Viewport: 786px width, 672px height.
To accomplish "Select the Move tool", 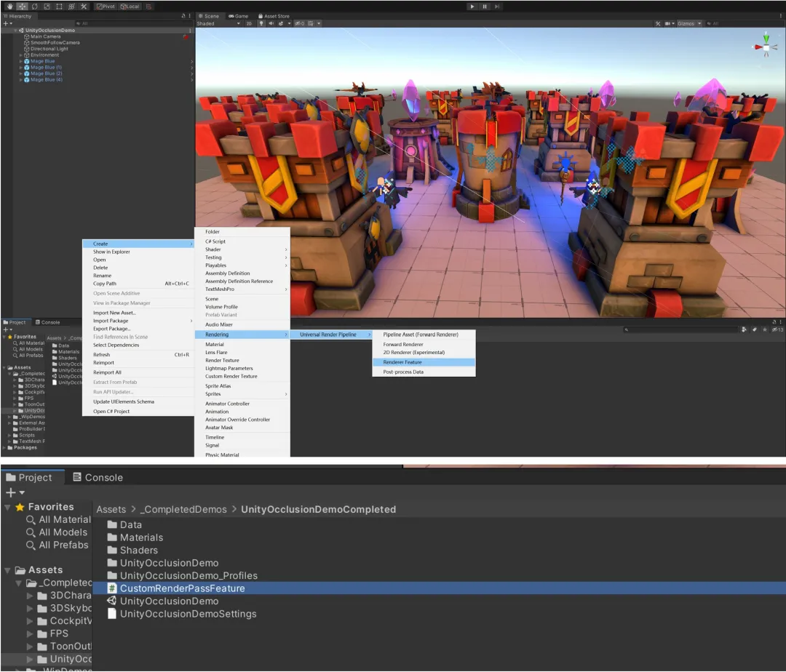I will pos(22,7).
